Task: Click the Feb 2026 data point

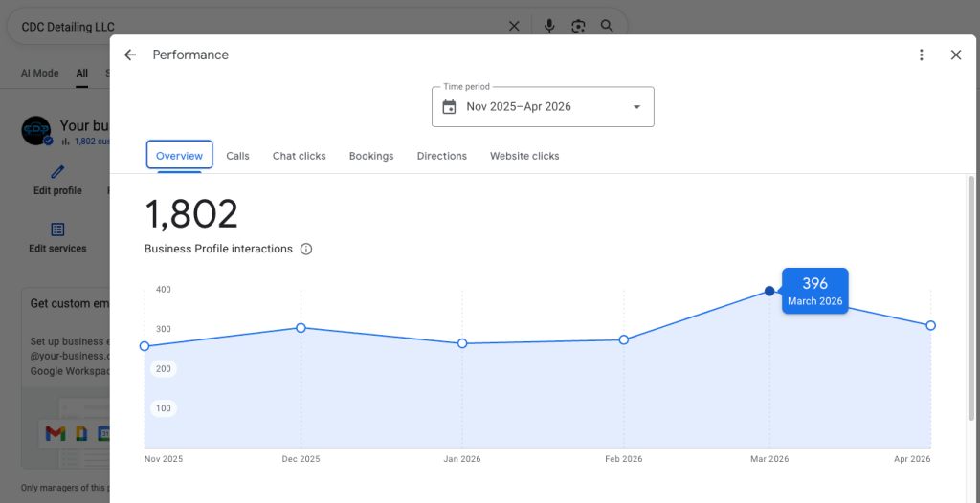Action: (x=624, y=339)
